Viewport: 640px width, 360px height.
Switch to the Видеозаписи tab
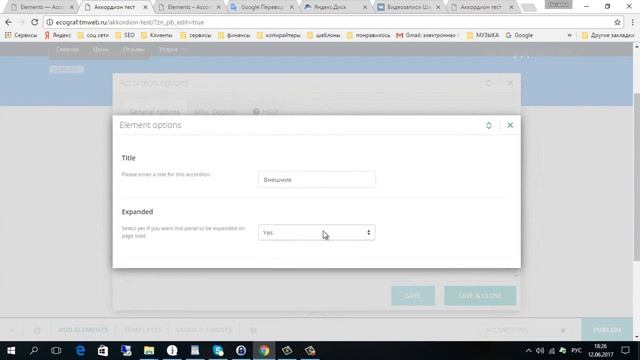pos(409,7)
